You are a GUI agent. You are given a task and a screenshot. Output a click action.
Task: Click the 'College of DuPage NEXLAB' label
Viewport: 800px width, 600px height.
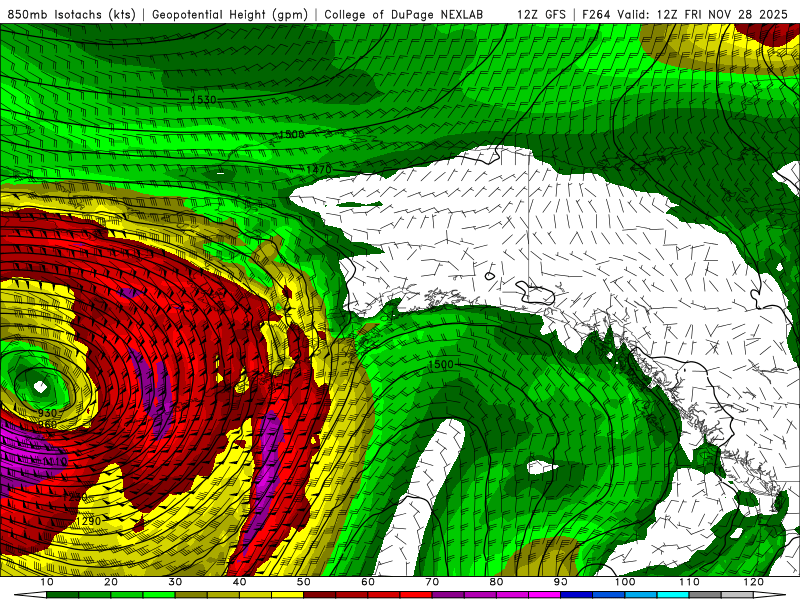click(404, 14)
